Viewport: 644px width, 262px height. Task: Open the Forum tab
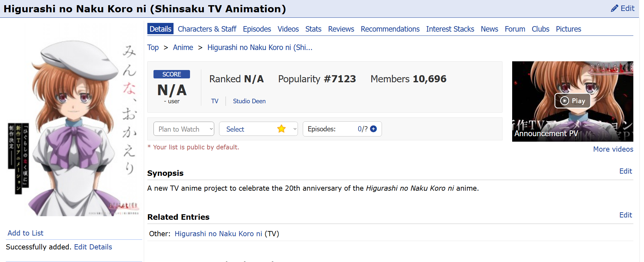coord(515,29)
